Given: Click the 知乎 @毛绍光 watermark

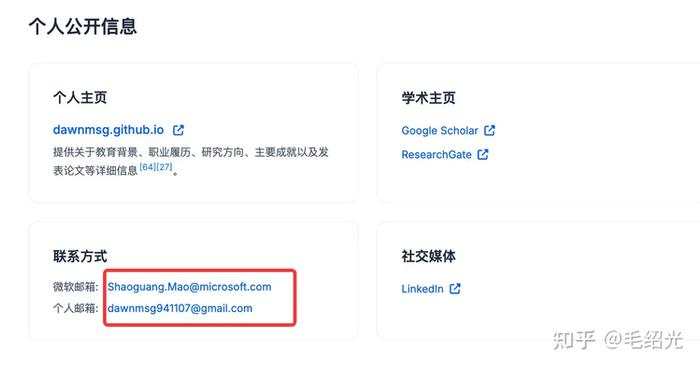Looking at the screenshot, I should coord(618,340).
